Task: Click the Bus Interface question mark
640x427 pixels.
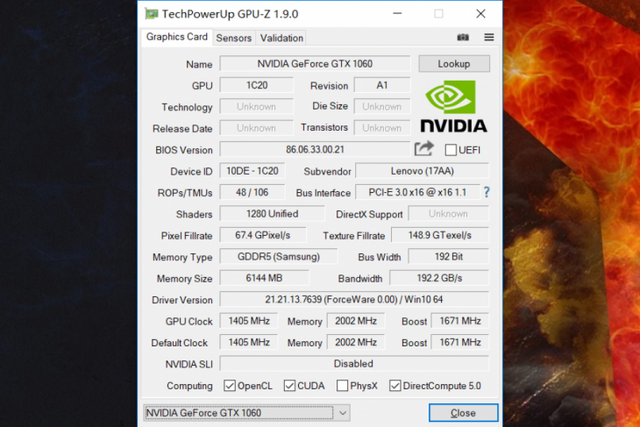Action: (x=486, y=192)
